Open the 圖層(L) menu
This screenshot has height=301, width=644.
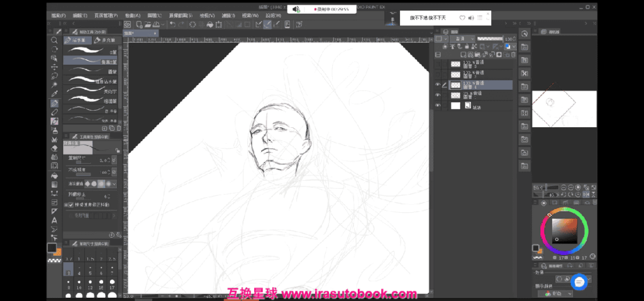tap(154, 15)
